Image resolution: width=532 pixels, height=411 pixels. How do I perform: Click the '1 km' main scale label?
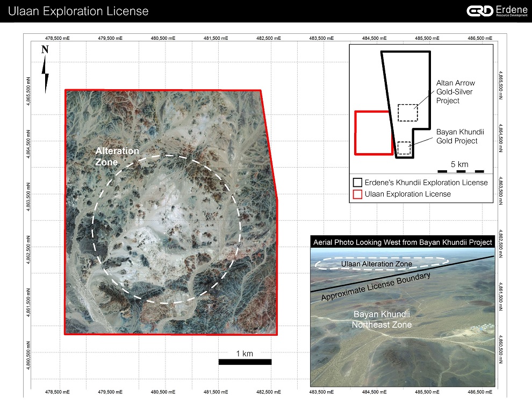[x=245, y=354]
